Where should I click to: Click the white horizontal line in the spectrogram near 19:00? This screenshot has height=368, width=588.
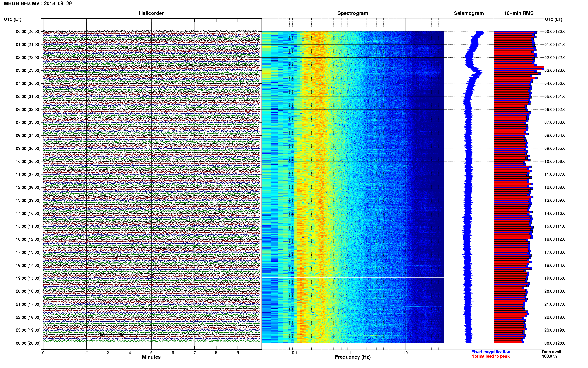pos(353,278)
